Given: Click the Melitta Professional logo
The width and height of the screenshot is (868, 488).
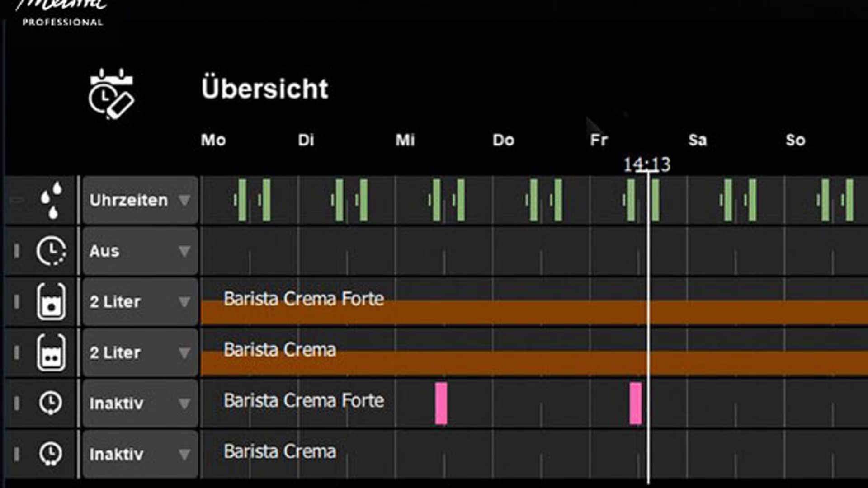Looking at the screenshot, I should [62, 13].
